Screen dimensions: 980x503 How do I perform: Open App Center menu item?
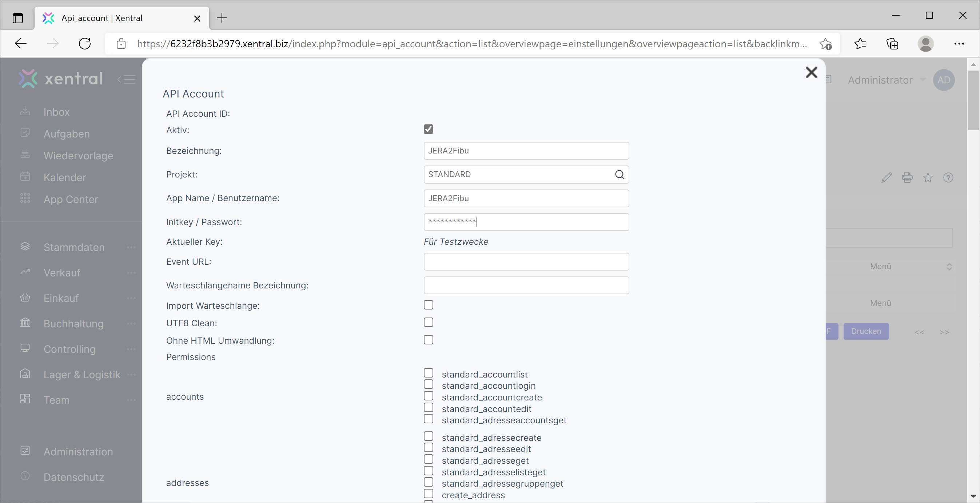[71, 199]
